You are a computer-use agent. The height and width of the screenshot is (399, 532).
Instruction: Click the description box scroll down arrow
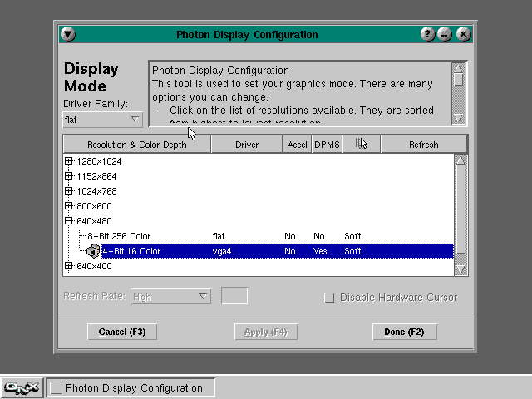click(x=458, y=118)
